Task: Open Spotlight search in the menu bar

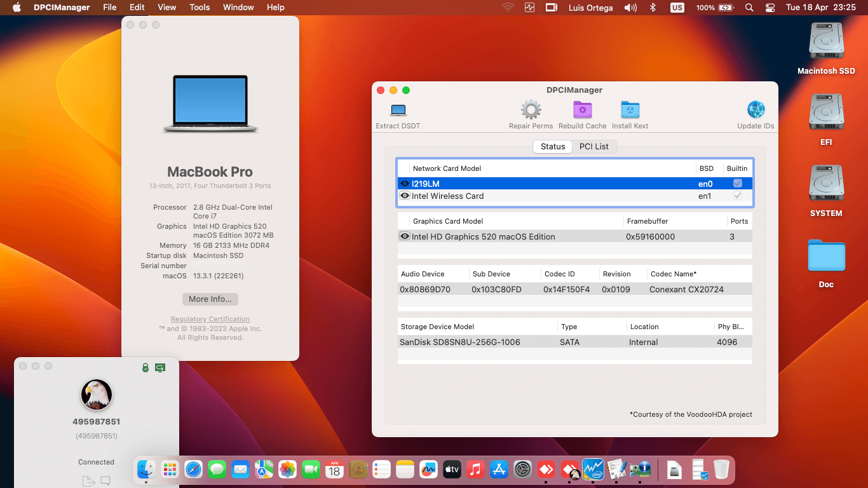Action: [749, 8]
